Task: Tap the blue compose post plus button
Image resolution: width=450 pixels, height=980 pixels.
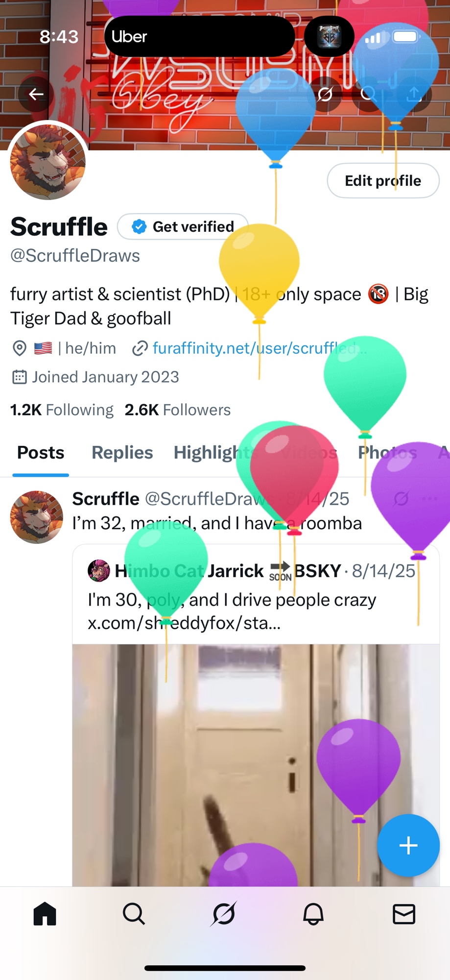Action: point(408,845)
